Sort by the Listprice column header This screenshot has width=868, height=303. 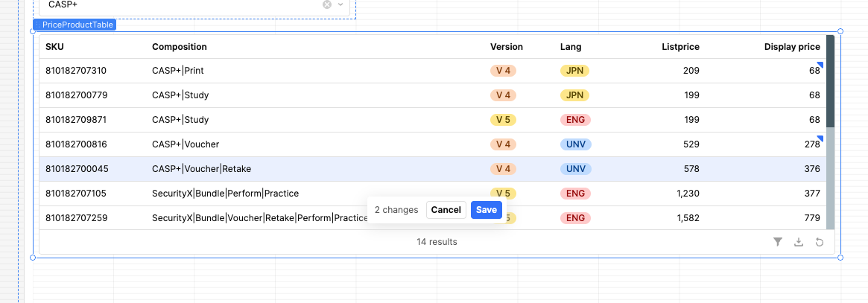click(x=680, y=47)
